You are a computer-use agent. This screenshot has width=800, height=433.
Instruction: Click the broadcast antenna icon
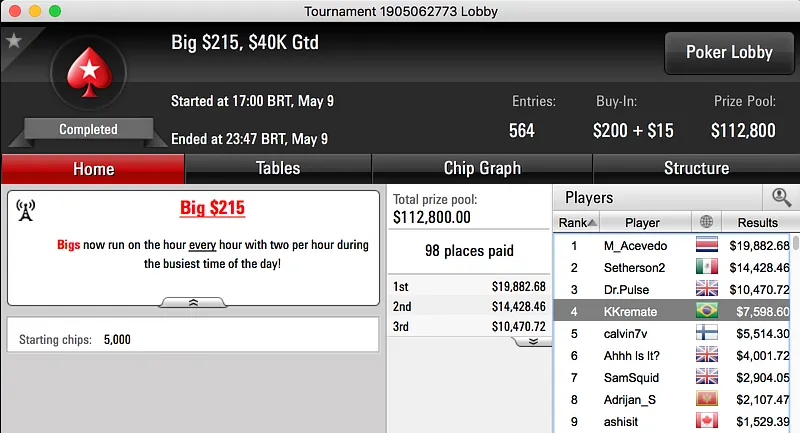[x=26, y=210]
